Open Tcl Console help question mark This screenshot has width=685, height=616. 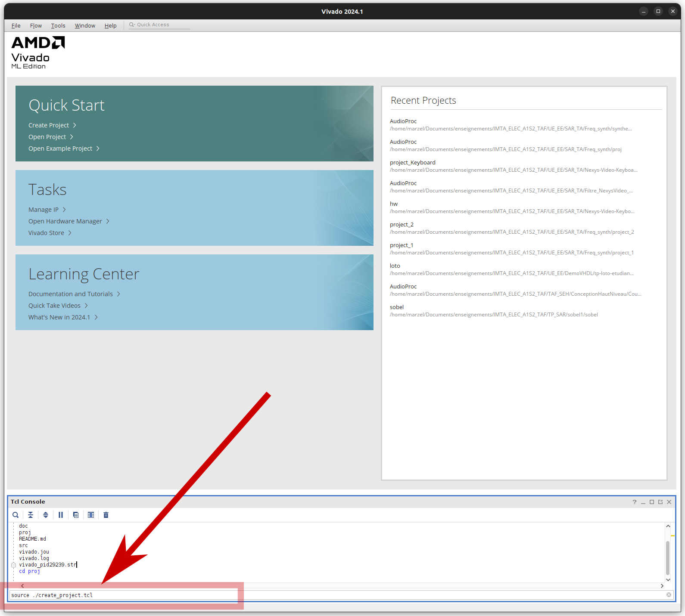635,502
